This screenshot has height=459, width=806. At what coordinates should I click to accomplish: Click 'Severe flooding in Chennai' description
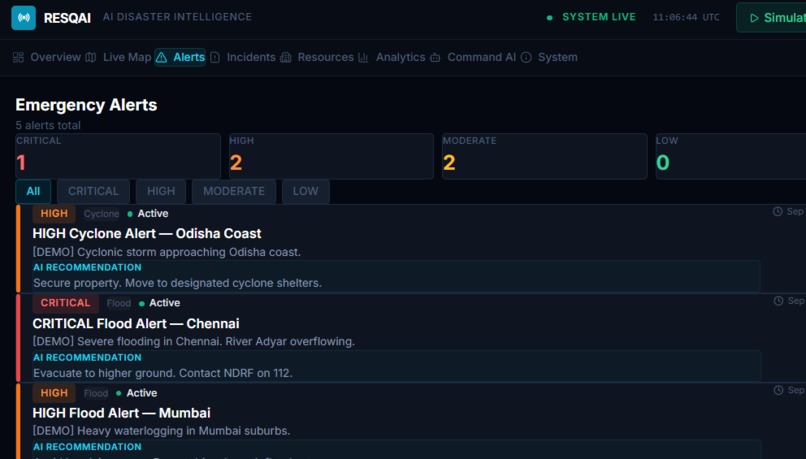coord(193,341)
